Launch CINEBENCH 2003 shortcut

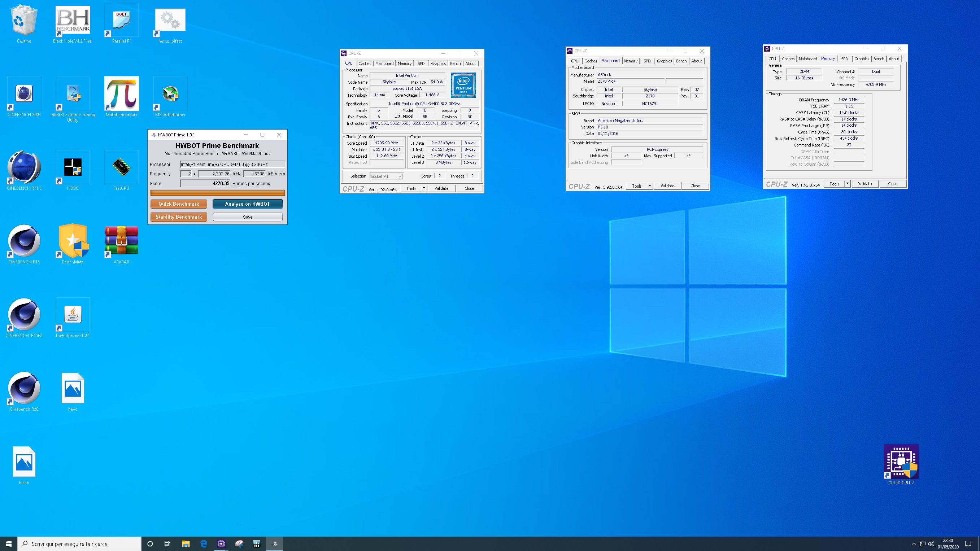[x=24, y=97]
